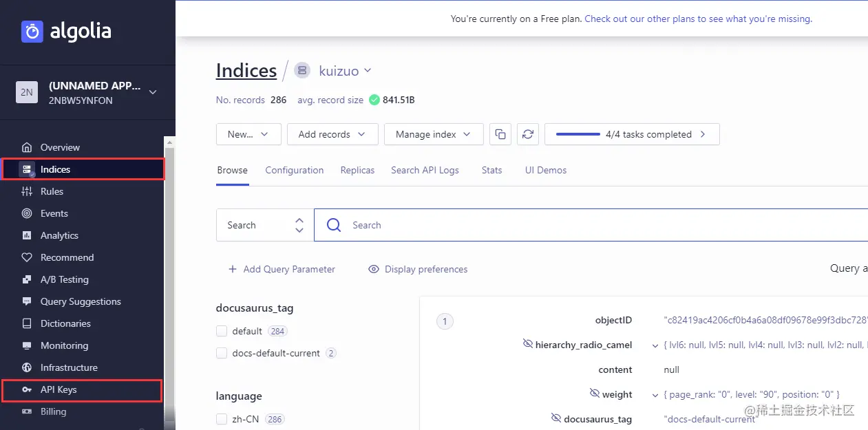Click the sidebar vertical scrollbar
Image resolution: width=868 pixels, height=430 pixels.
click(x=169, y=275)
